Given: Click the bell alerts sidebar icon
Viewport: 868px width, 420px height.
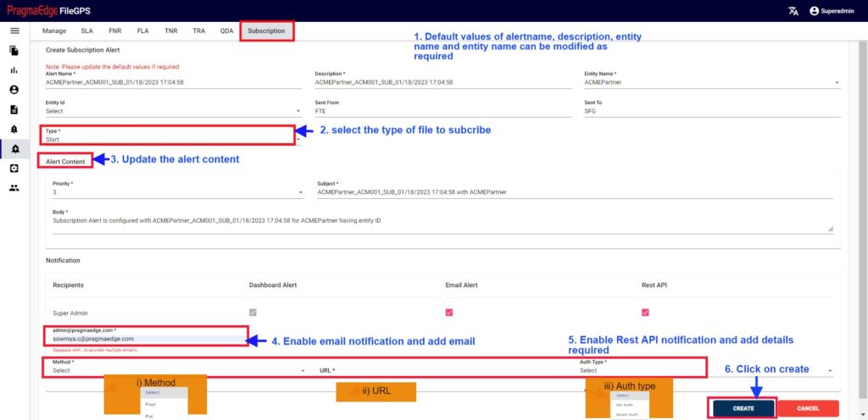Looking at the screenshot, I should coord(14,130).
